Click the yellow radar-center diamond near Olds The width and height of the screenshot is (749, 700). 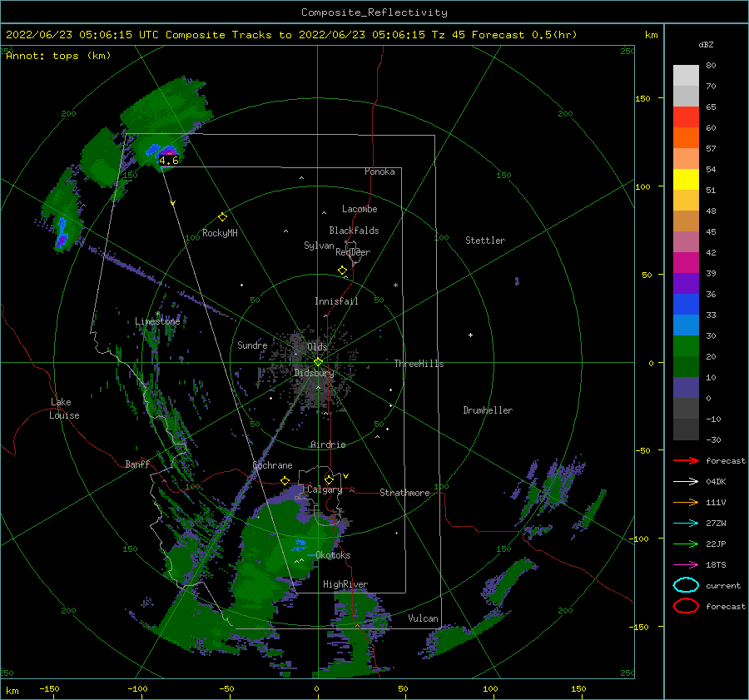click(x=318, y=362)
